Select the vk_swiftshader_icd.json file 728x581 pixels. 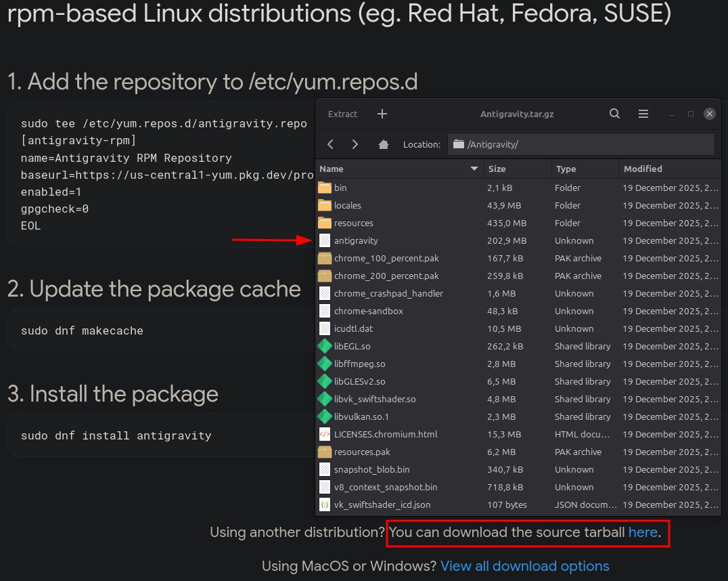pyautogui.click(x=382, y=504)
